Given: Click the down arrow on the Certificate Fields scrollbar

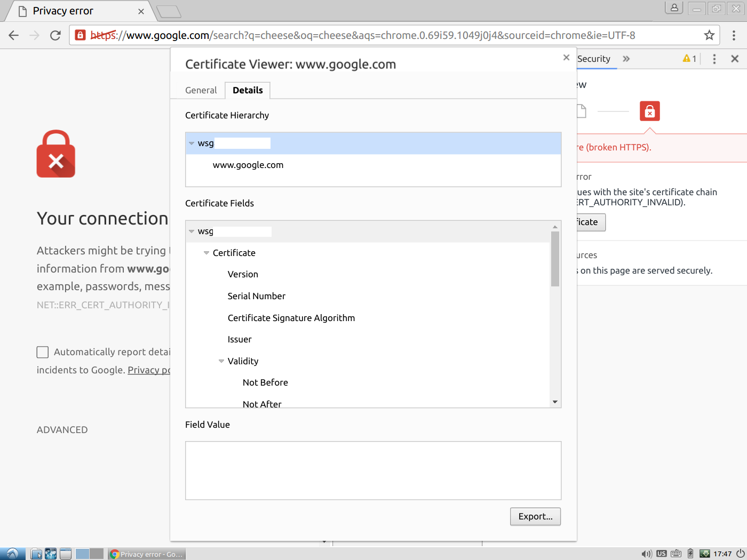Looking at the screenshot, I should [555, 402].
